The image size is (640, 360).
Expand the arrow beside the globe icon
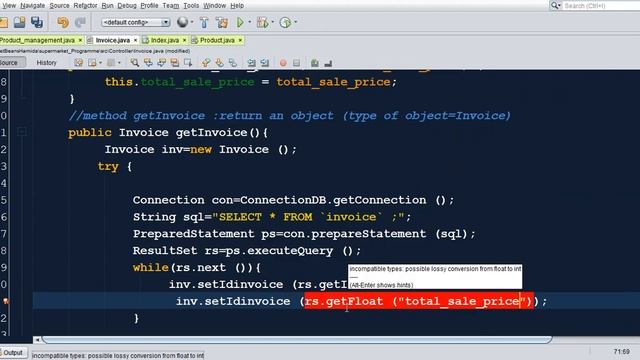(192, 22)
